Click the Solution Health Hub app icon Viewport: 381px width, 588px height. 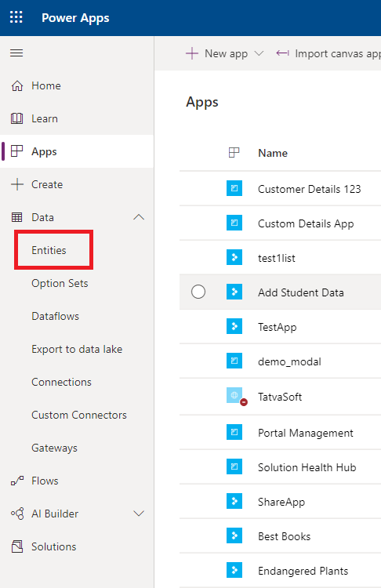(234, 466)
